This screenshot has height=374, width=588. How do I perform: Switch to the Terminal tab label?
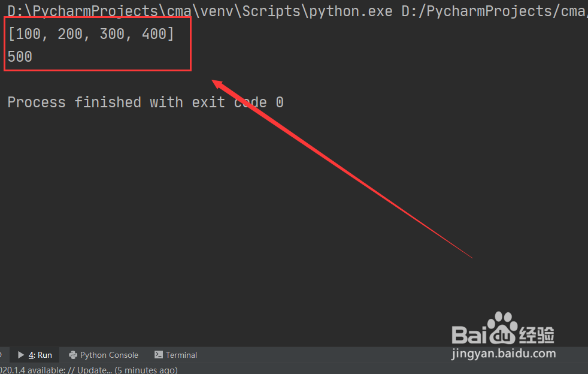pyautogui.click(x=181, y=355)
